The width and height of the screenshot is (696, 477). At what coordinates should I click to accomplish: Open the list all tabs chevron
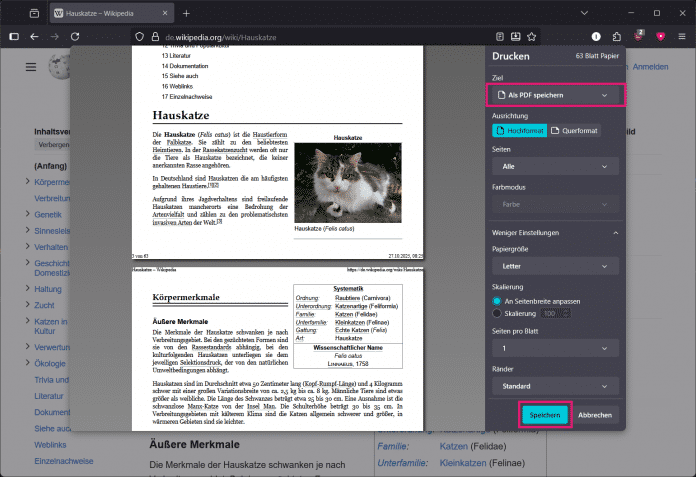coord(584,13)
